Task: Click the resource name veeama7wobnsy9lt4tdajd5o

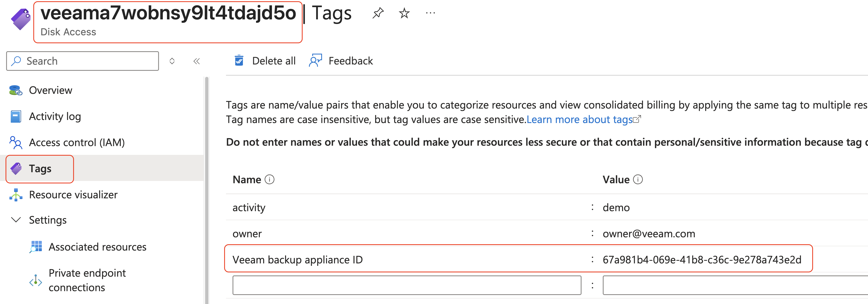Action: pos(168,13)
